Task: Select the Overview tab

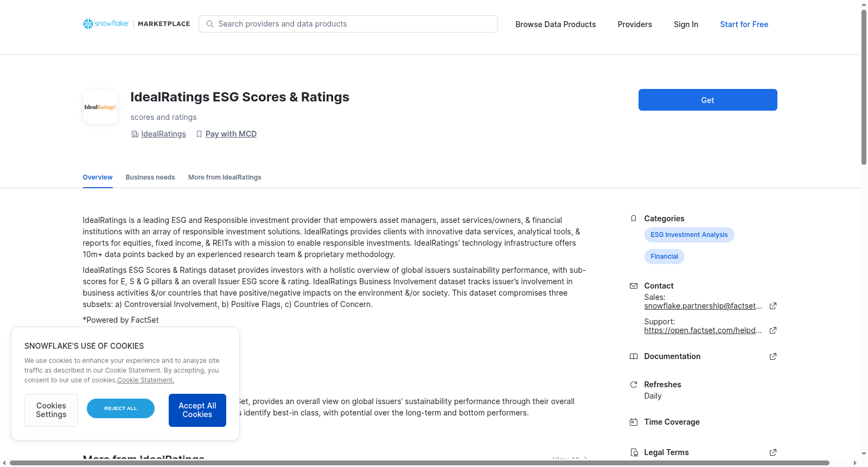Action: pyautogui.click(x=98, y=177)
